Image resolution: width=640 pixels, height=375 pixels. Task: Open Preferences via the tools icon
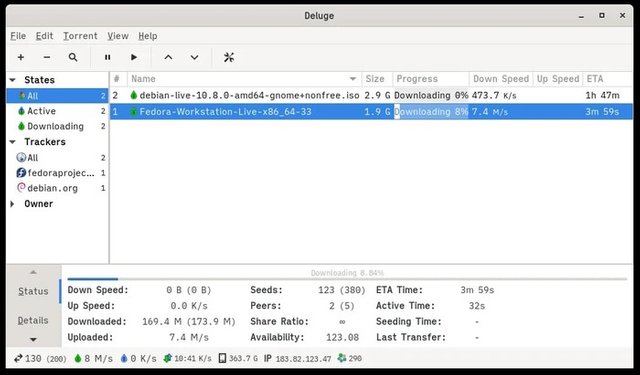click(x=229, y=58)
